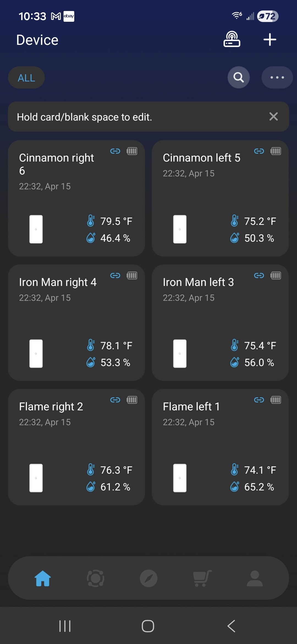Tap link icon on Flame left 1
297x644 pixels.
point(259,400)
